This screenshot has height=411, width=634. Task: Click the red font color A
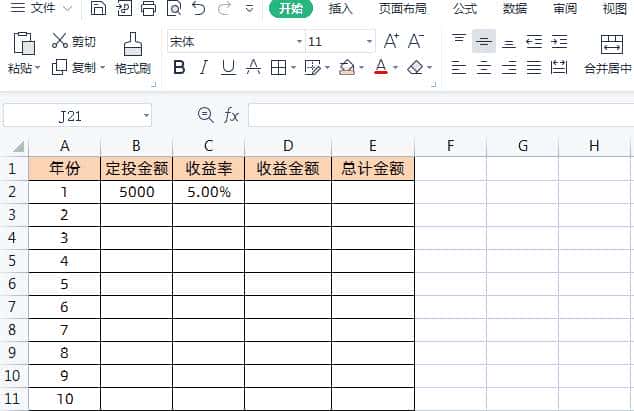point(381,67)
